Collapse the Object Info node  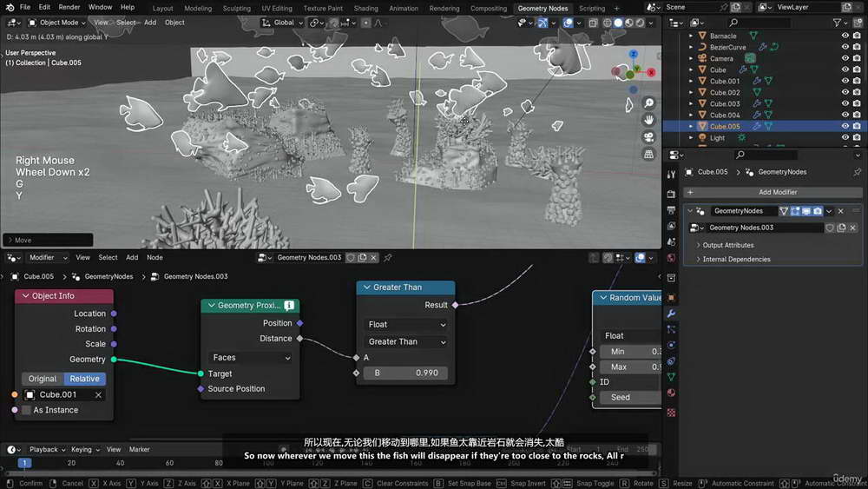click(25, 296)
